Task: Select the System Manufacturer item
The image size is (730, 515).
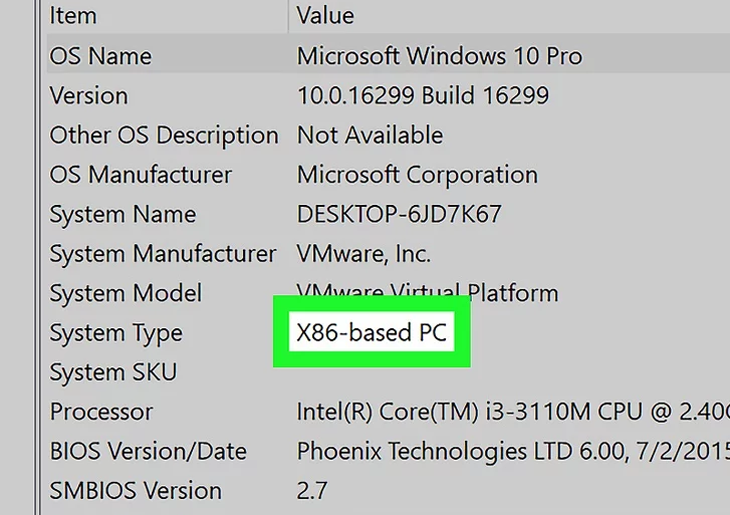Action: pyautogui.click(x=163, y=254)
